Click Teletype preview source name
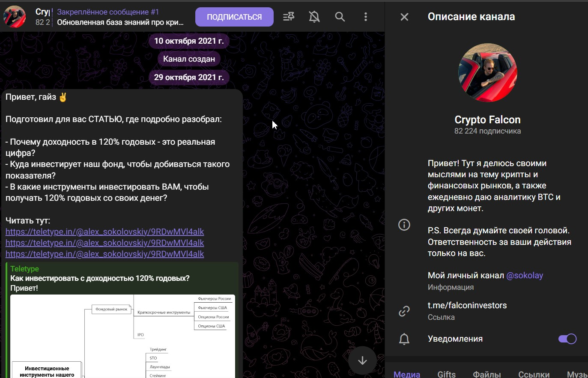The width and height of the screenshot is (588, 378). (x=24, y=269)
